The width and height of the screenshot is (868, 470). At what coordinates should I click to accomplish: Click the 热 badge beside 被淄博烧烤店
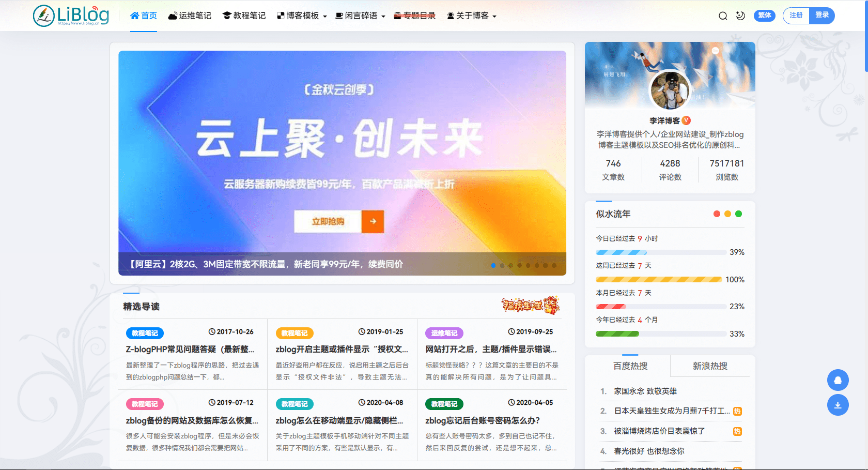click(x=737, y=432)
